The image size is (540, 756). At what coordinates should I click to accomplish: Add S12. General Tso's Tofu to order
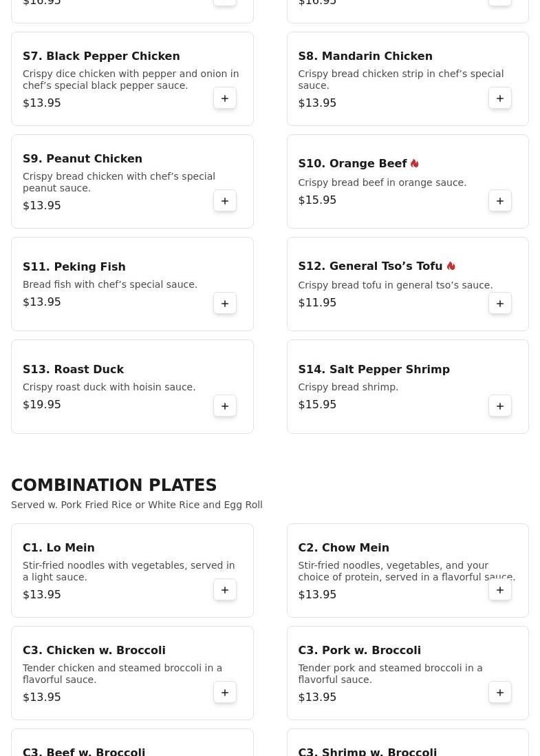click(500, 304)
